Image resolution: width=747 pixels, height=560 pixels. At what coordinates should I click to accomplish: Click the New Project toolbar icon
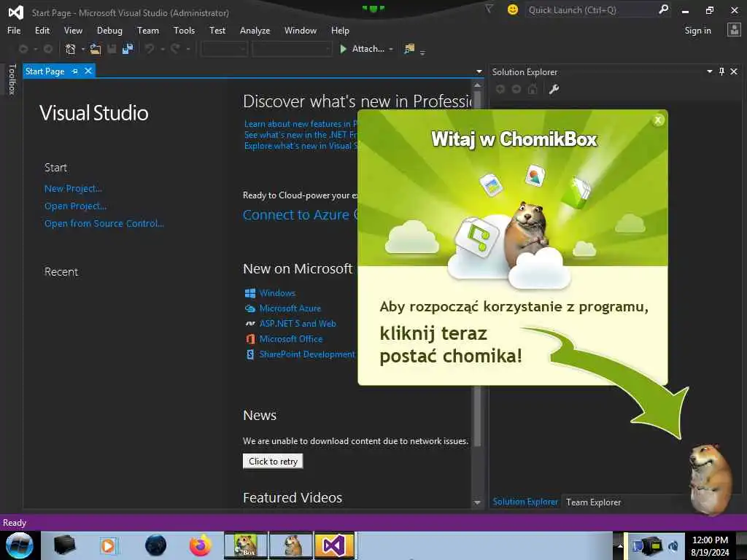[71, 49]
